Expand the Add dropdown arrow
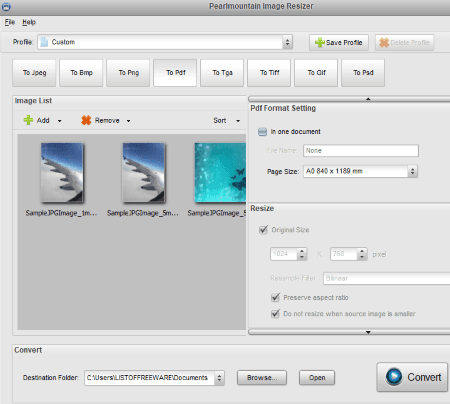Image resolution: width=450 pixels, height=404 pixels. click(x=60, y=121)
